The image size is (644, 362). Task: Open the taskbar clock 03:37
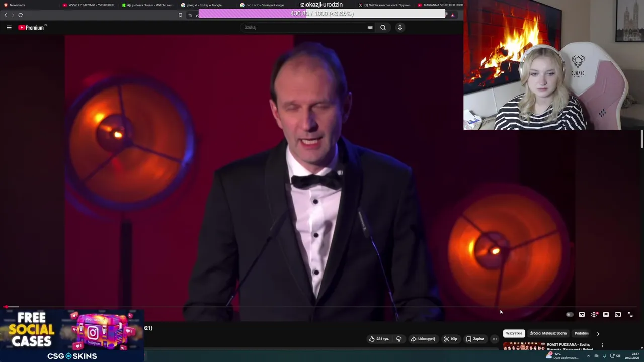(632, 356)
